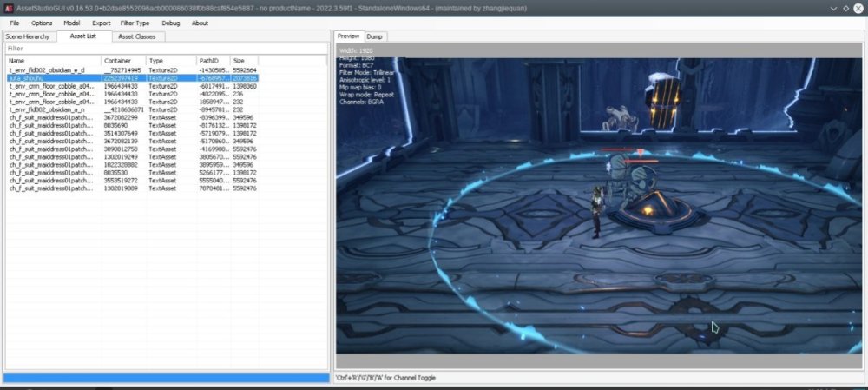
Task: Switch to the Asset Classes tab
Action: point(136,36)
